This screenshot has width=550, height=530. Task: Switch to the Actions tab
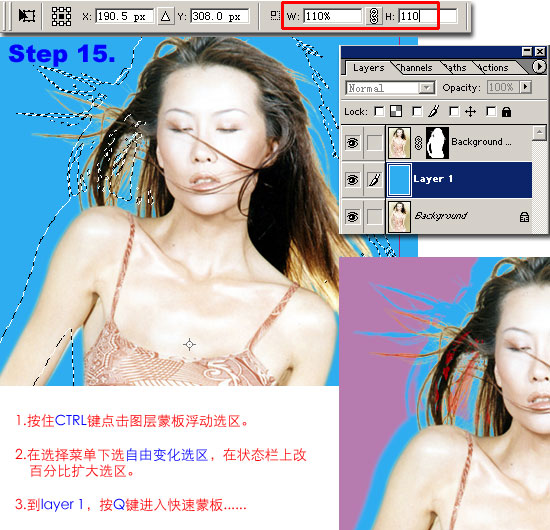coord(493,67)
